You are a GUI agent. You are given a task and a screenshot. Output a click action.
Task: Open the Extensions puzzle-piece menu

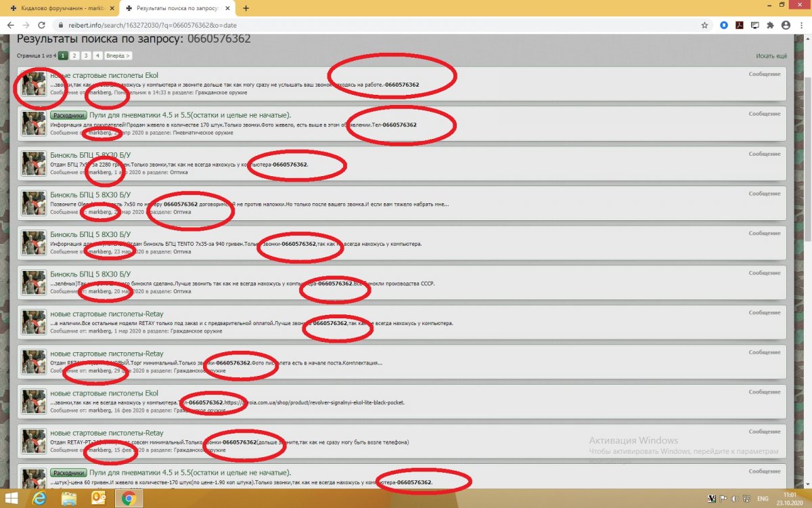[770, 25]
